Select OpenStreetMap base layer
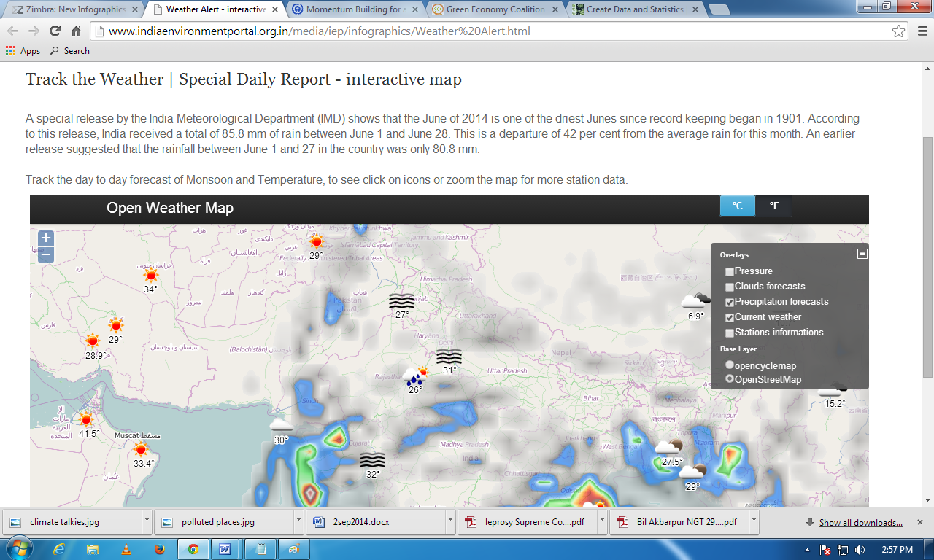The height and width of the screenshot is (560, 934). (730, 379)
